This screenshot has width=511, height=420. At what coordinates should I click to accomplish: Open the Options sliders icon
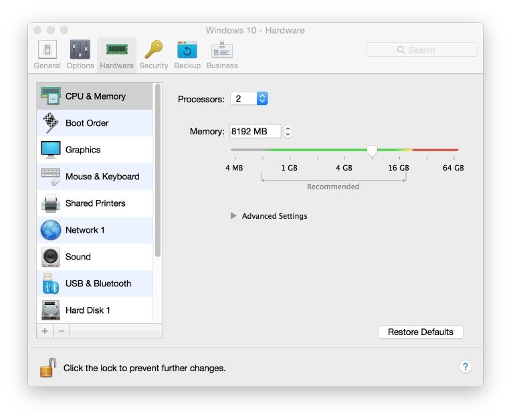point(80,49)
